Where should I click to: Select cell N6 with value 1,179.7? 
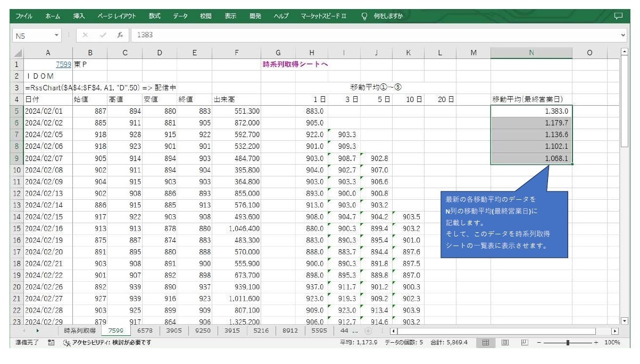531,123
